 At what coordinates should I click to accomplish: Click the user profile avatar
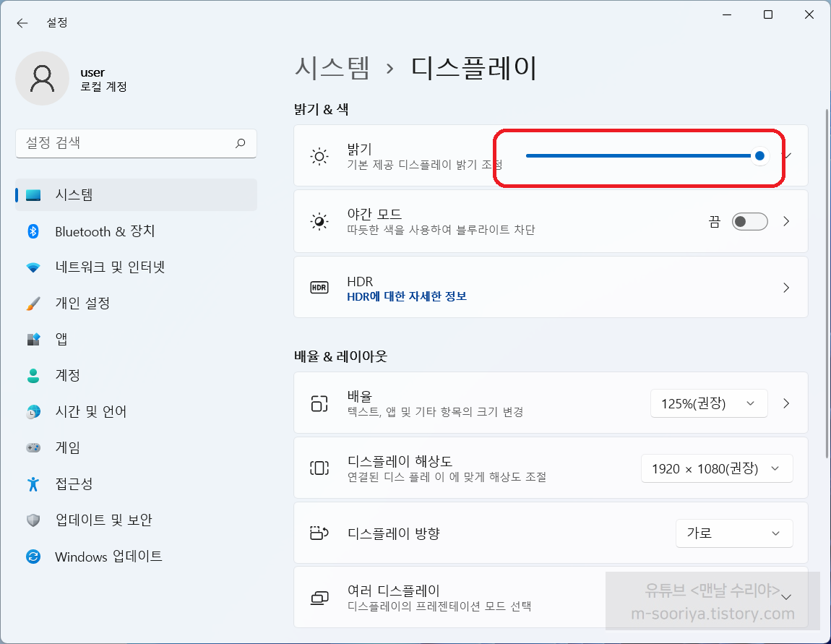pos(43,79)
